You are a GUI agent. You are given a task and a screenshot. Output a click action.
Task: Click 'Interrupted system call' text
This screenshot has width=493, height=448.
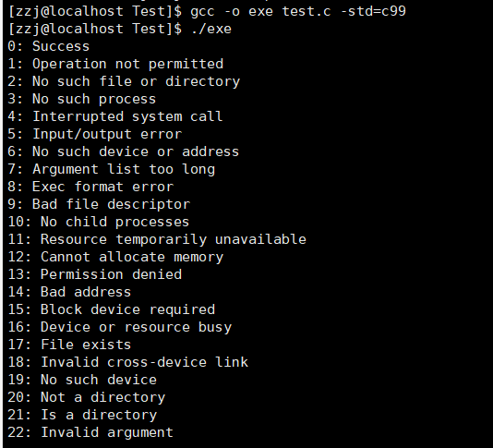(x=128, y=116)
